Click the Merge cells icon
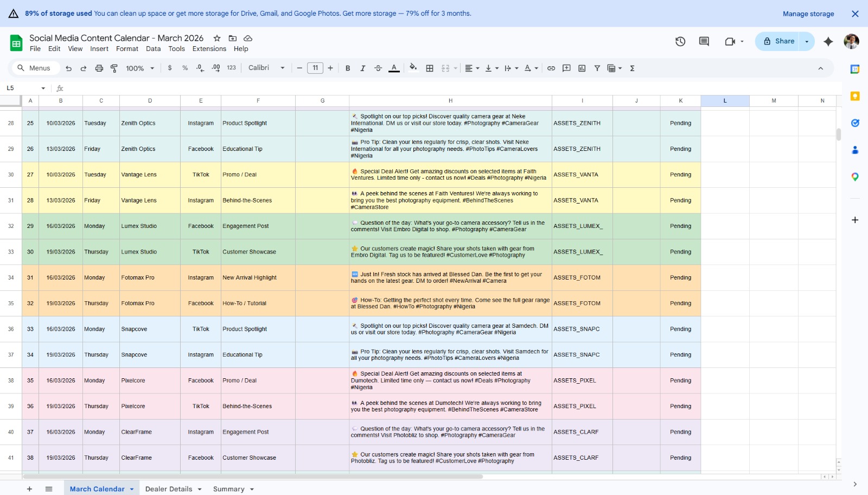 pyautogui.click(x=445, y=68)
